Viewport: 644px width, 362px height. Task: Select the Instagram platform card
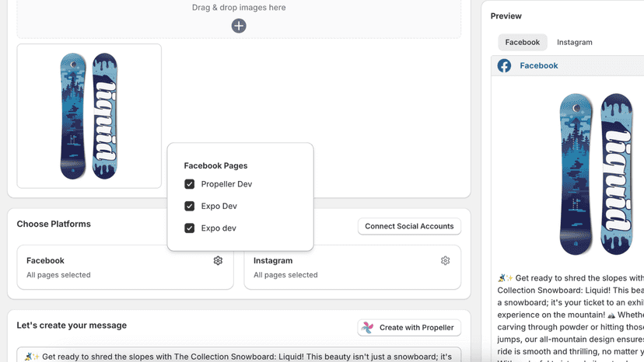click(x=352, y=267)
